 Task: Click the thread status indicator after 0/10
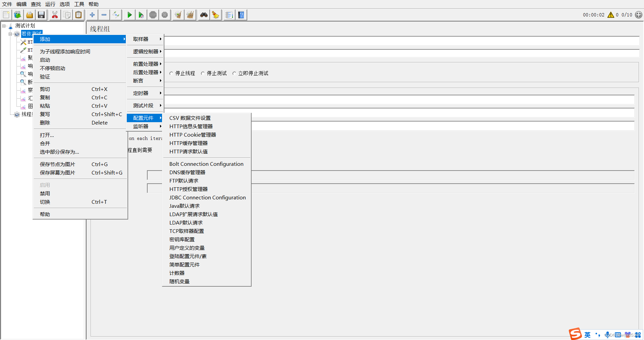pyautogui.click(x=639, y=15)
